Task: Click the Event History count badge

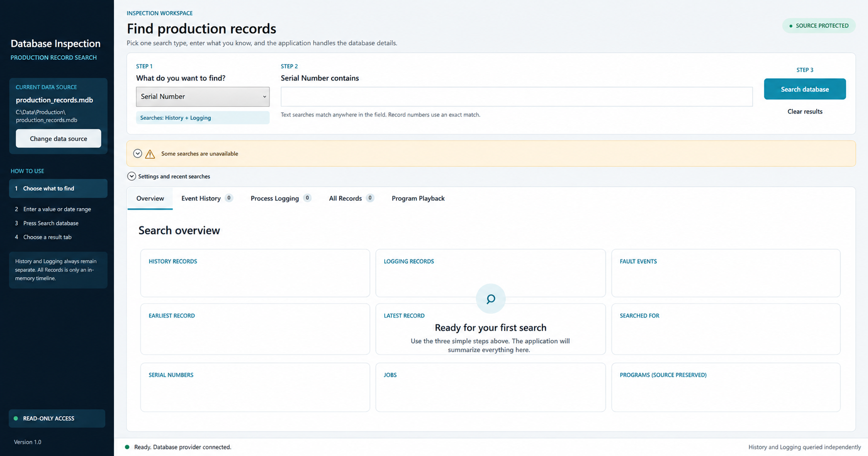Action: [x=229, y=198]
